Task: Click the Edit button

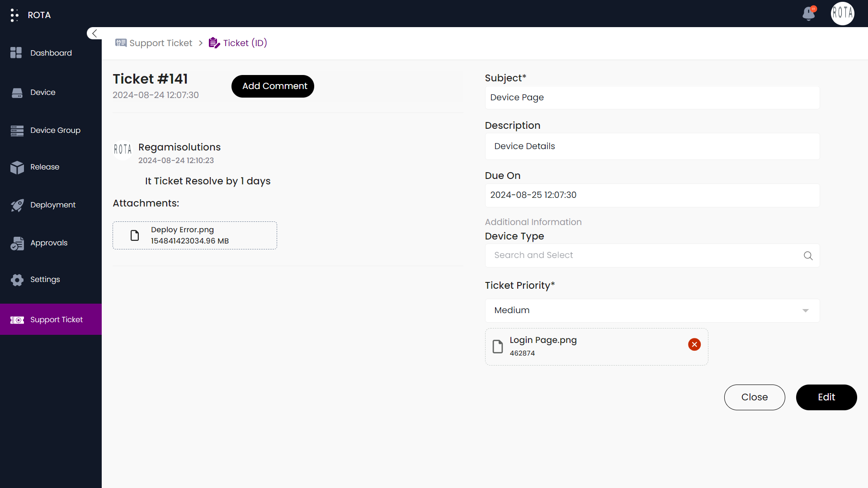Action: coord(826,397)
